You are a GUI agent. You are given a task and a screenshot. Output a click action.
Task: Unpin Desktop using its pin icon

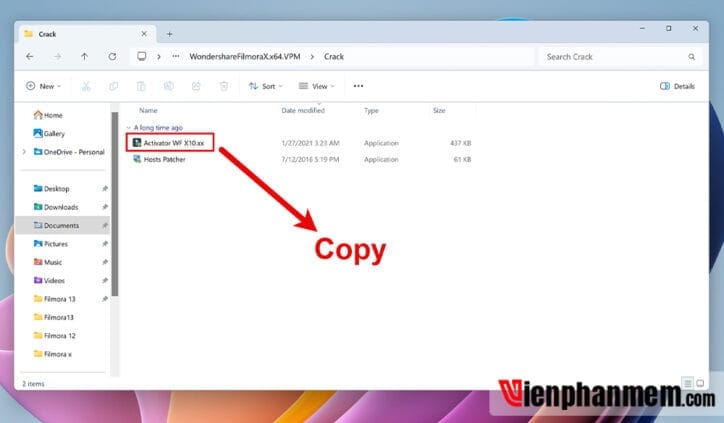(x=105, y=188)
